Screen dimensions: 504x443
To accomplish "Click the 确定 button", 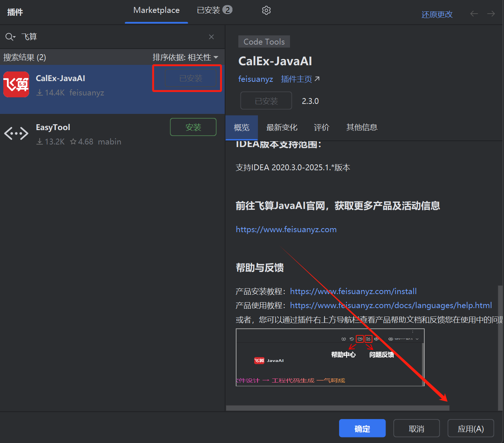I will [362, 428].
